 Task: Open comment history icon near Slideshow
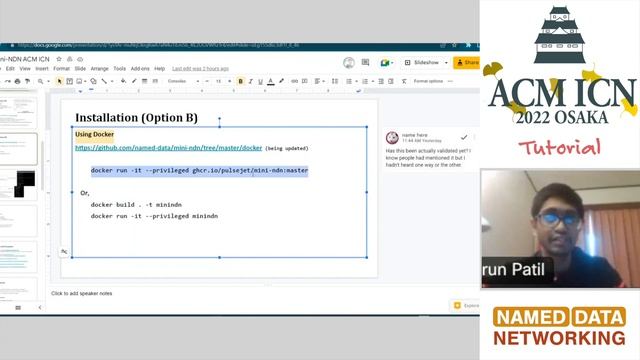coord(365,62)
